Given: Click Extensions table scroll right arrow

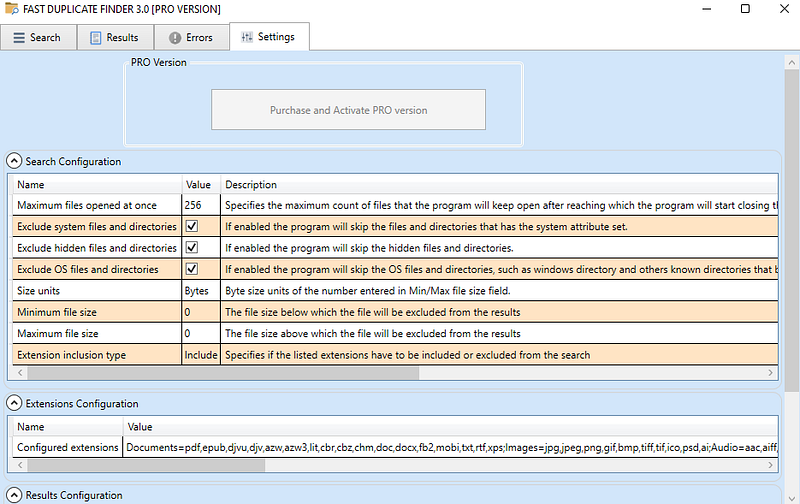Looking at the screenshot, I should click(x=770, y=465).
